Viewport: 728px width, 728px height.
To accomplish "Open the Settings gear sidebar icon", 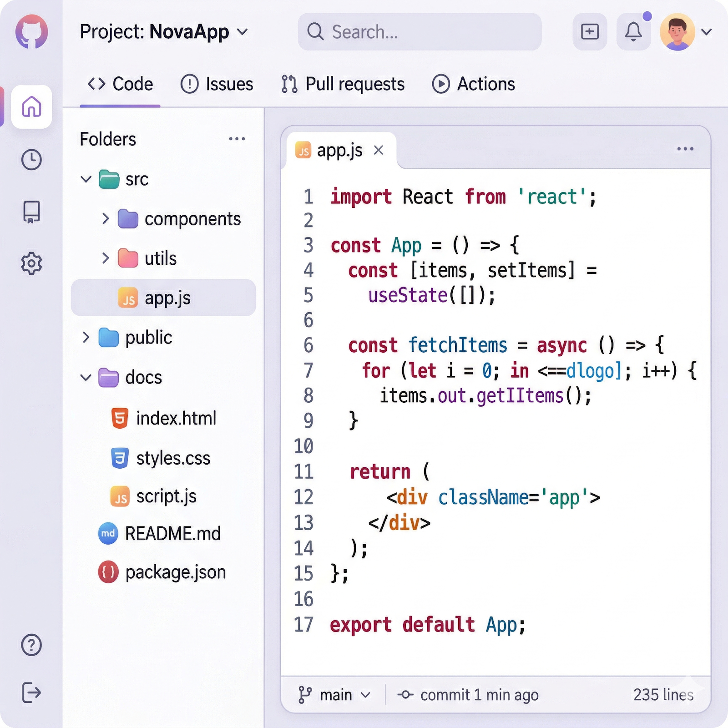I will [31, 263].
